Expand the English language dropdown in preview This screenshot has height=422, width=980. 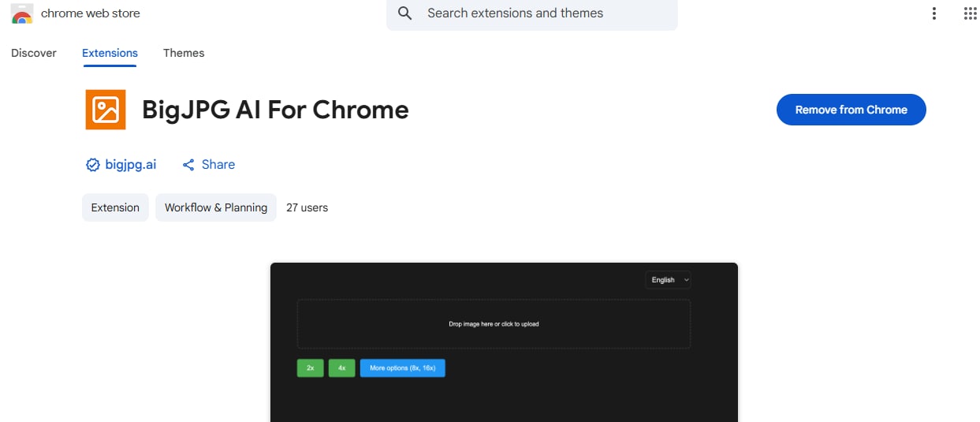668,280
